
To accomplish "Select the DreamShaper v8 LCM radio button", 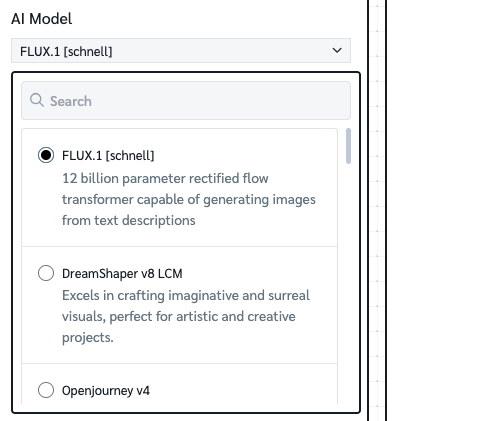I will click(46, 273).
